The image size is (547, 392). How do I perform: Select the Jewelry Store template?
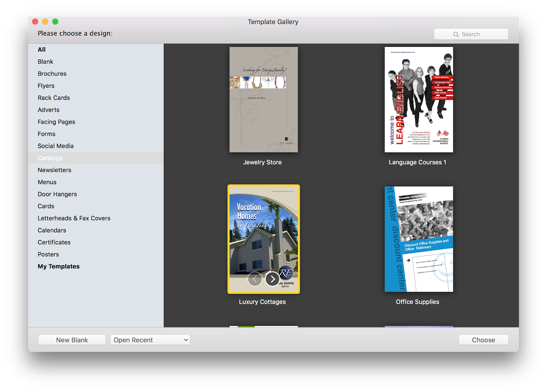tap(263, 99)
